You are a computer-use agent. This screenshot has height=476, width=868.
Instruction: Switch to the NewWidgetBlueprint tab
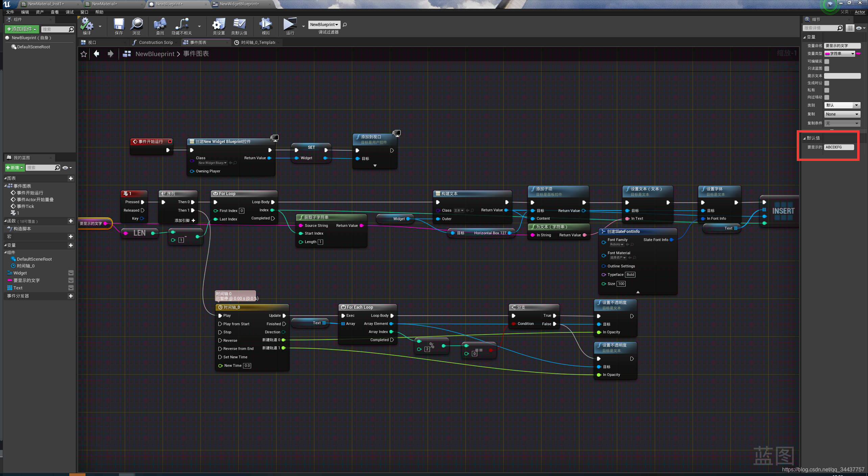tap(239, 4)
